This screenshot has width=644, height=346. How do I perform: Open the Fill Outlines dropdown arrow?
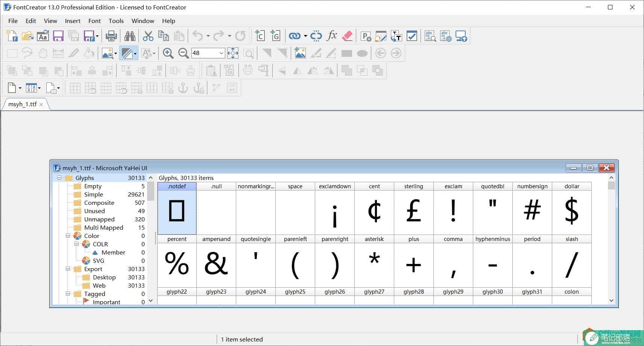pos(135,53)
